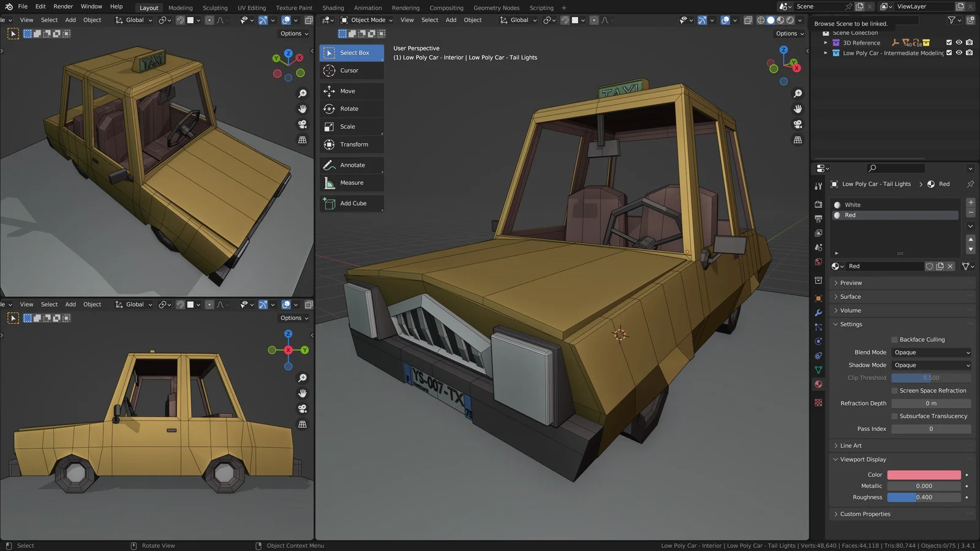Enable the Backface Culling checkbox
Viewport: 980px width, 551px height.
895,340
